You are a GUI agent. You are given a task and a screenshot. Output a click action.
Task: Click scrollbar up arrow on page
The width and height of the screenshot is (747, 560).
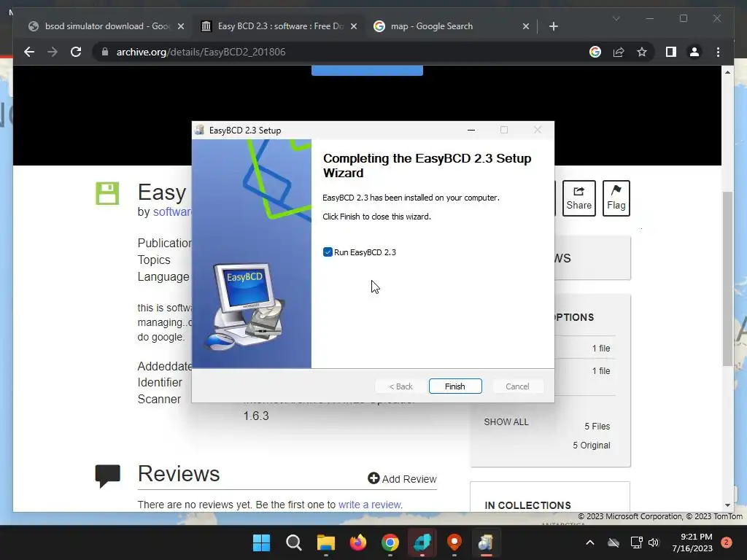click(x=727, y=72)
